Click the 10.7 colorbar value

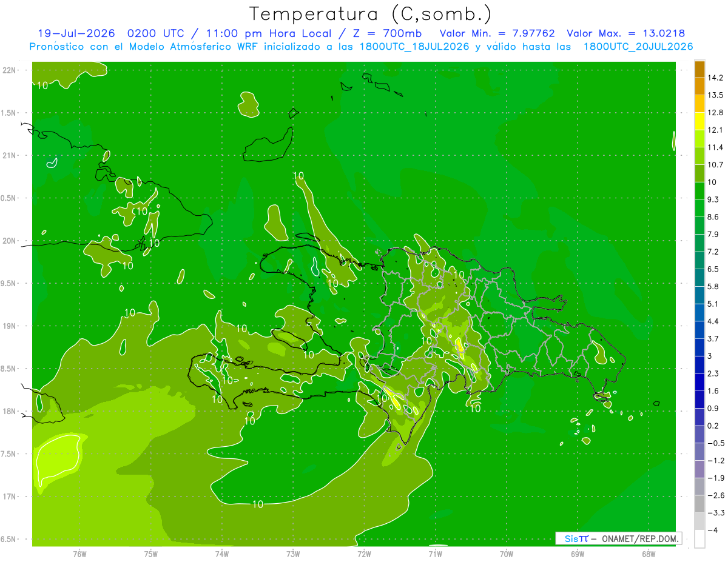[x=715, y=165]
